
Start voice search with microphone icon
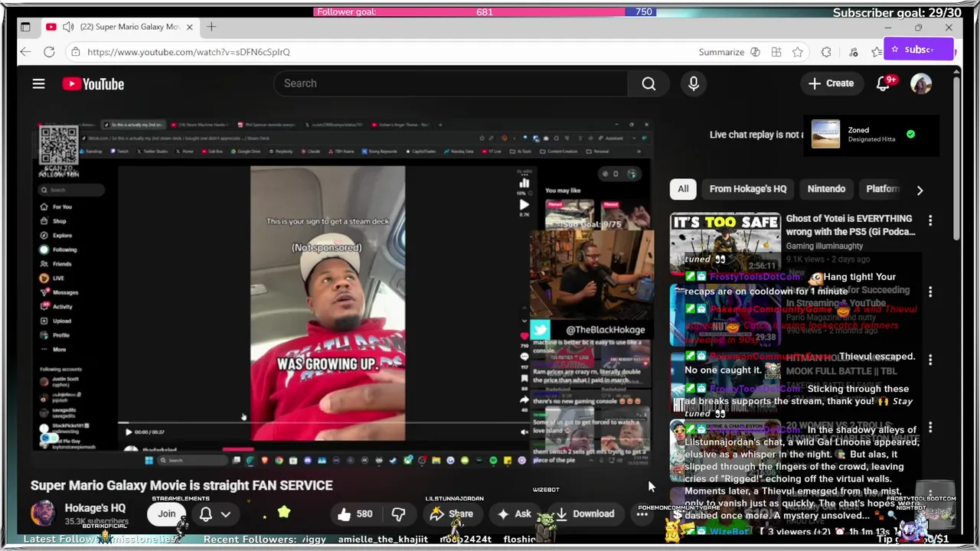694,83
